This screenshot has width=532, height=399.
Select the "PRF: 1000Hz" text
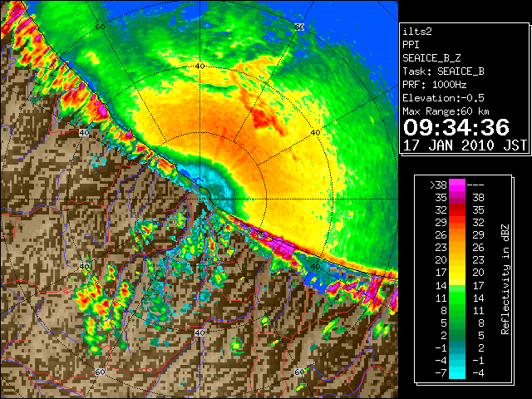pyautogui.click(x=435, y=85)
